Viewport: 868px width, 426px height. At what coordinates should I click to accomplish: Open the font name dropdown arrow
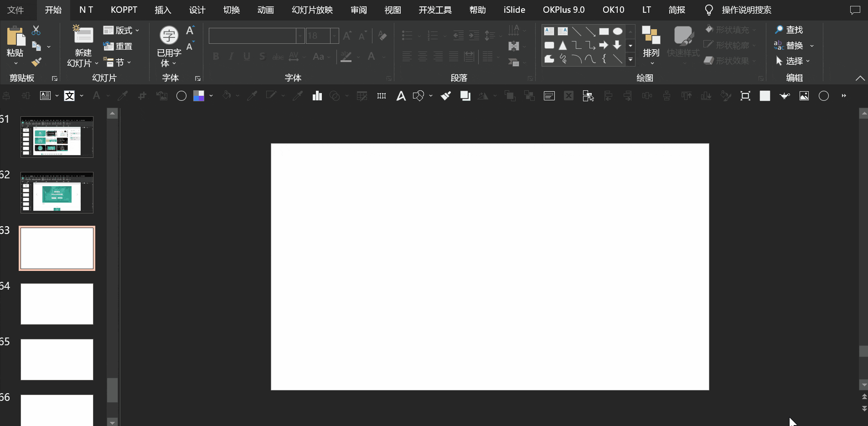[x=300, y=36]
